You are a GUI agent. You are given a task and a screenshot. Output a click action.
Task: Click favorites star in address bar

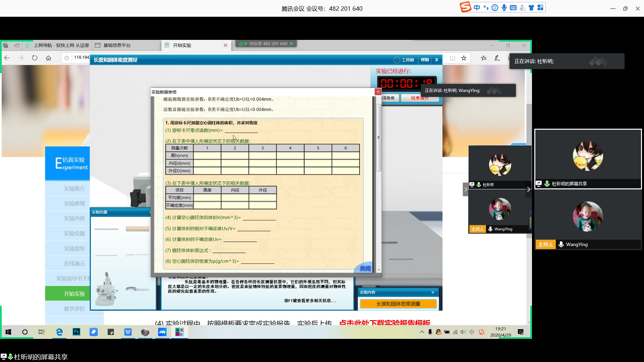(x=464, y=58)
